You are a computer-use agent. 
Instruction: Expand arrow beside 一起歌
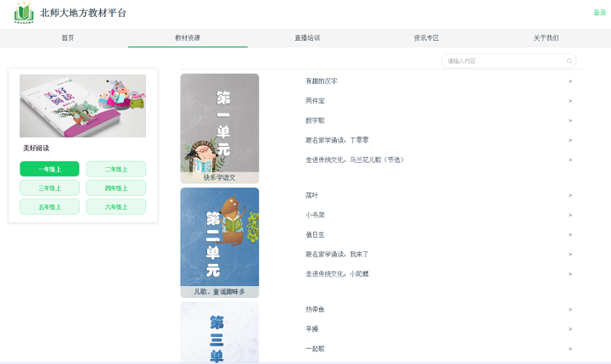point(570,349)
